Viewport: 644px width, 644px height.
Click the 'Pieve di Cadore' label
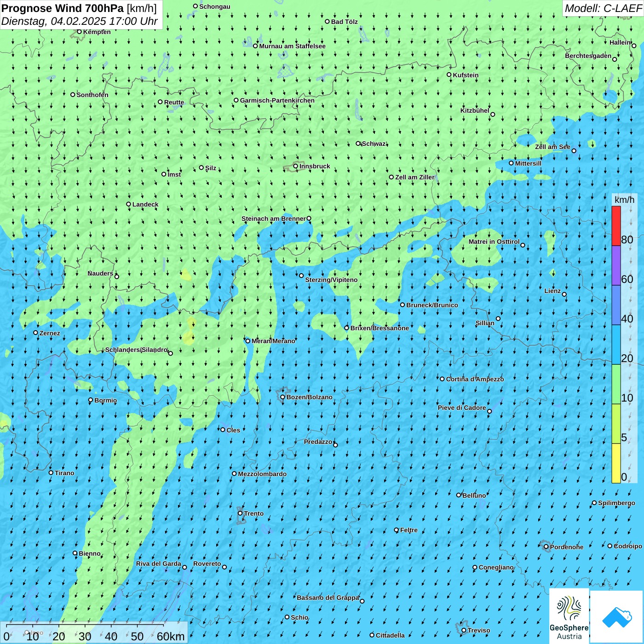pos(462,408)
